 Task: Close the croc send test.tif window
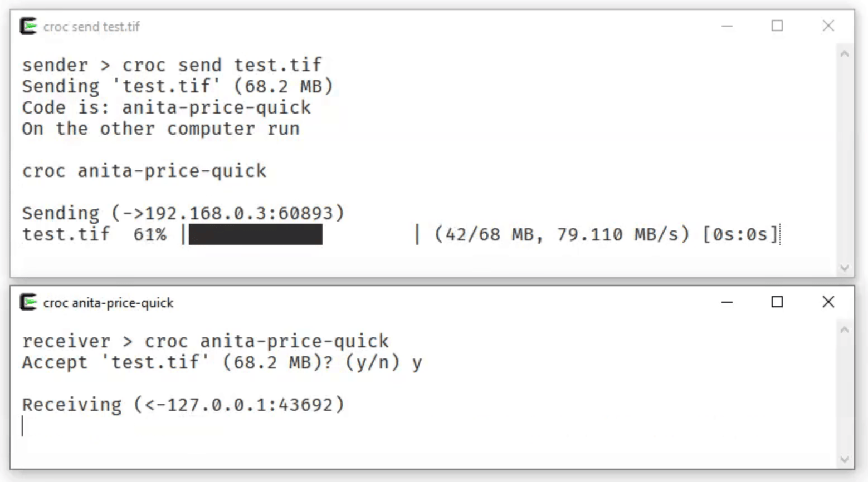[828, 26]
